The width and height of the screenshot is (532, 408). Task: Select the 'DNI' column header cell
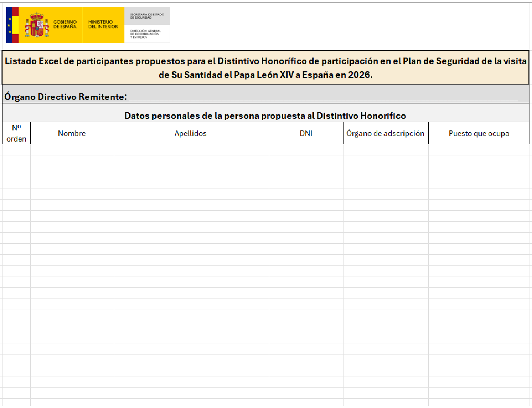click(306, 133)
